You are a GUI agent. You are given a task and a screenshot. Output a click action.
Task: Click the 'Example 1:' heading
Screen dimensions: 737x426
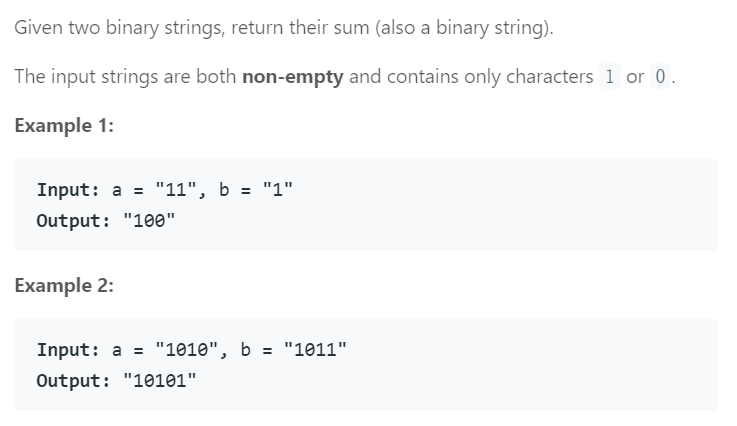[64, 126]
